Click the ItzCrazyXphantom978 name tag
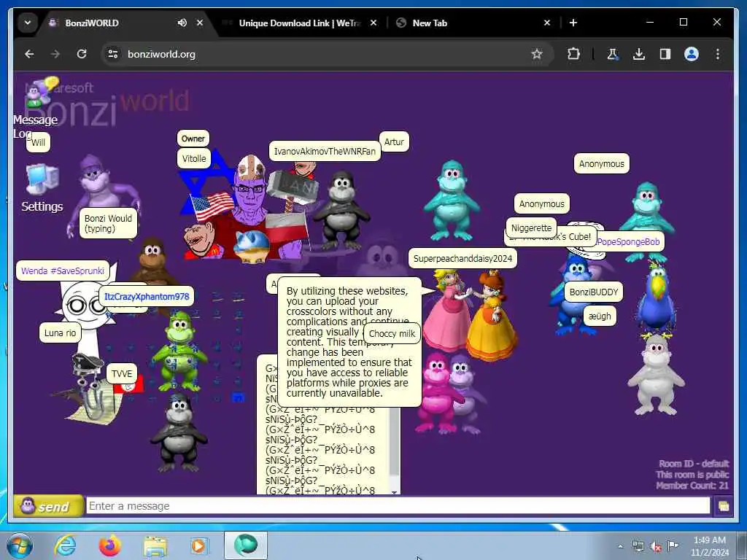Viewport: 747px width, 560px height. [147, 297]
